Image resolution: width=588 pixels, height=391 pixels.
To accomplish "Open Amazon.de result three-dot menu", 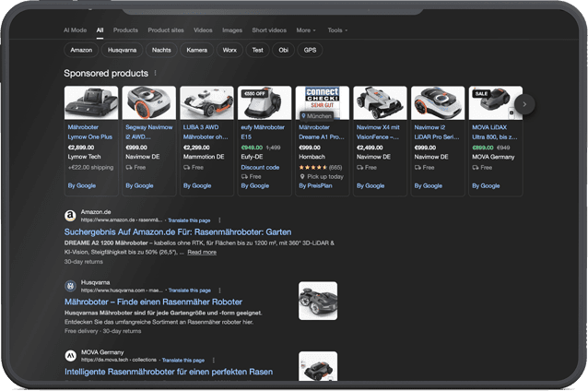I will pos(219,220).
